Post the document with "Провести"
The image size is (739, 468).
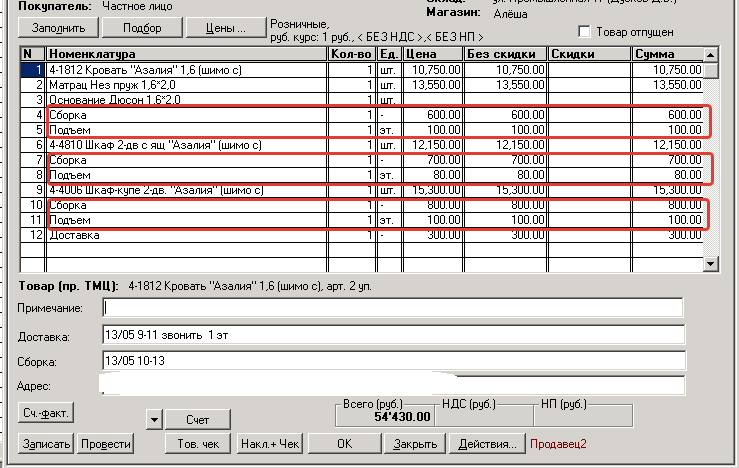click(x=106, y=443)
